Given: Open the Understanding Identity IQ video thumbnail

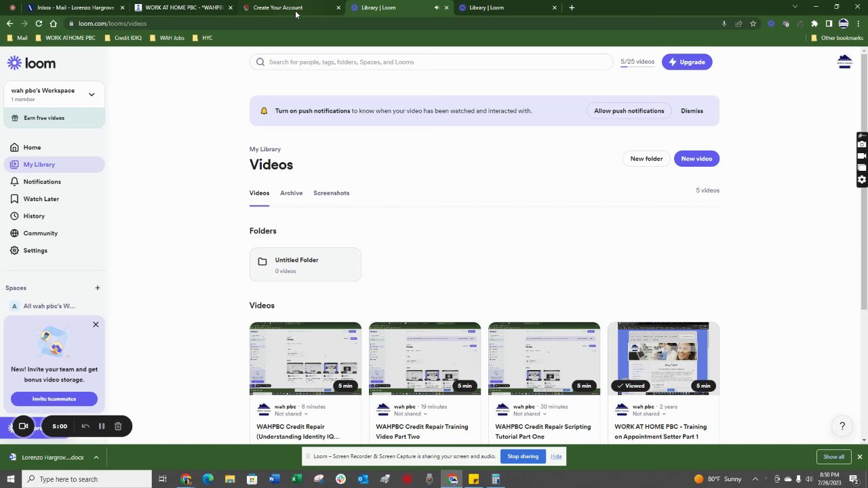Looking at the screenshot, I should 305,359.
